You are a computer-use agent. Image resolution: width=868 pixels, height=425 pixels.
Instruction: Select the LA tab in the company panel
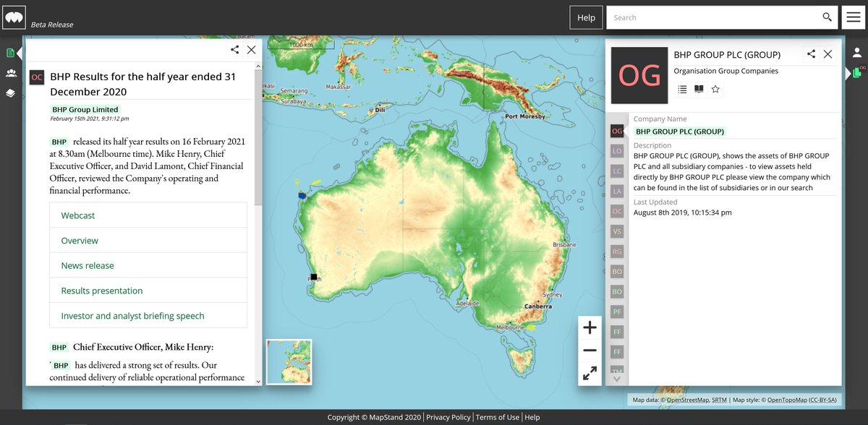[x=617, y=191]
